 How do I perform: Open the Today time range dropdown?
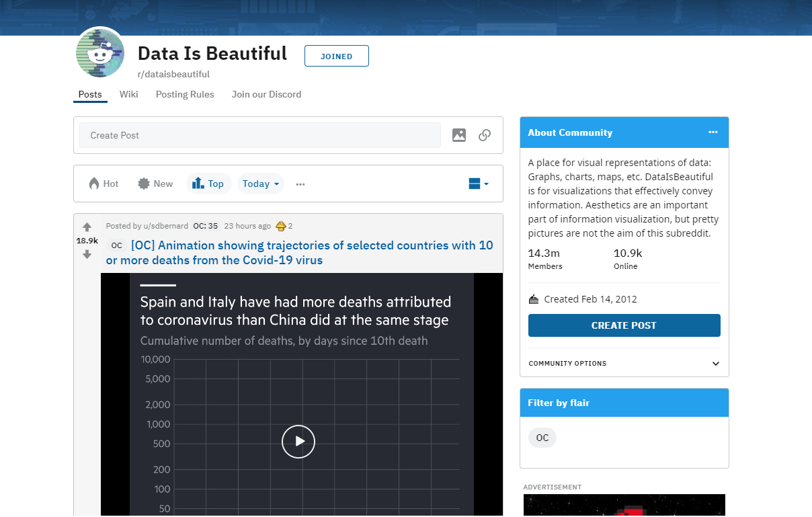(261, 184)
